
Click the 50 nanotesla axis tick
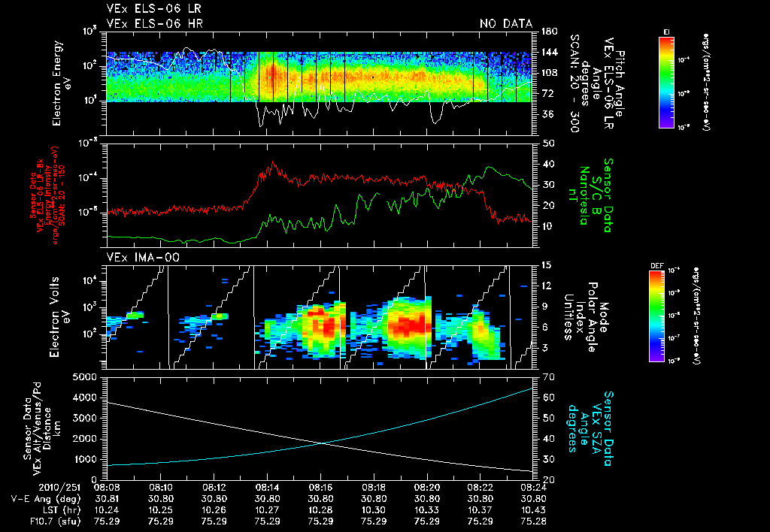coord(547,144)
